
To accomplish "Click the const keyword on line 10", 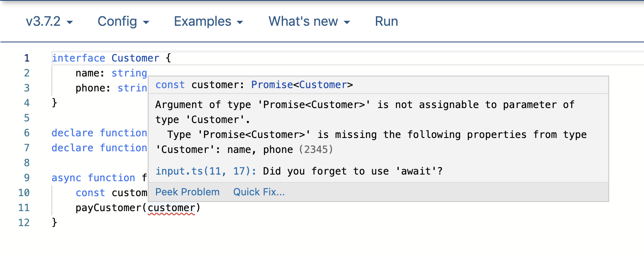I will click(x=90, y=193).
